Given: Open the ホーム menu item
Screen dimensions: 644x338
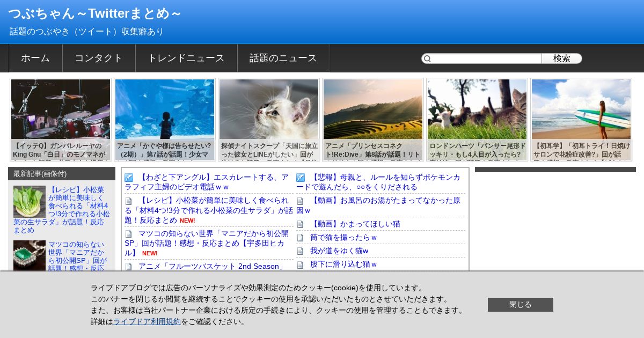Looking at the screenshot, I should coord(35,58).
